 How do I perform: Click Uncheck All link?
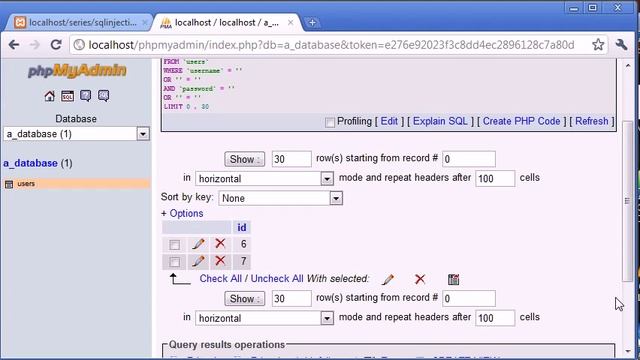pyautogui.click(x=277, y=279)
